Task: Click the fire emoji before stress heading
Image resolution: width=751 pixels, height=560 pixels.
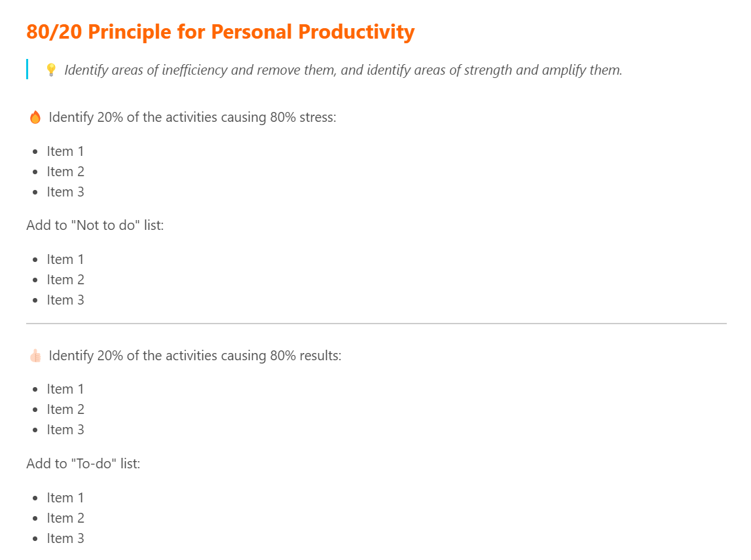Action: pos(35,117)
